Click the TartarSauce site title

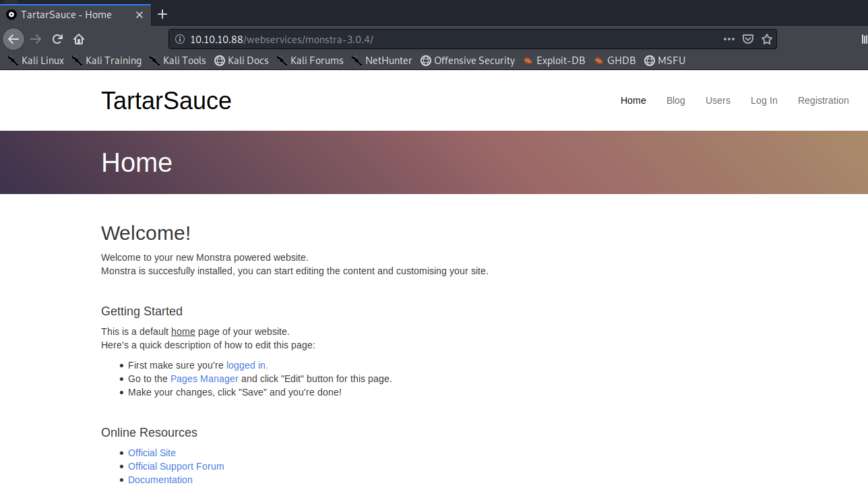click(x=166, y=100)
